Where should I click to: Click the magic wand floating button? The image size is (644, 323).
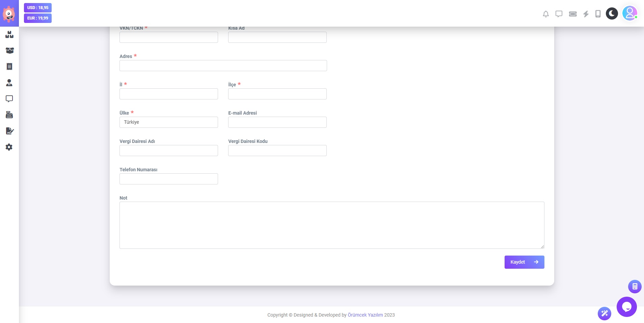(x=604, y=314)
